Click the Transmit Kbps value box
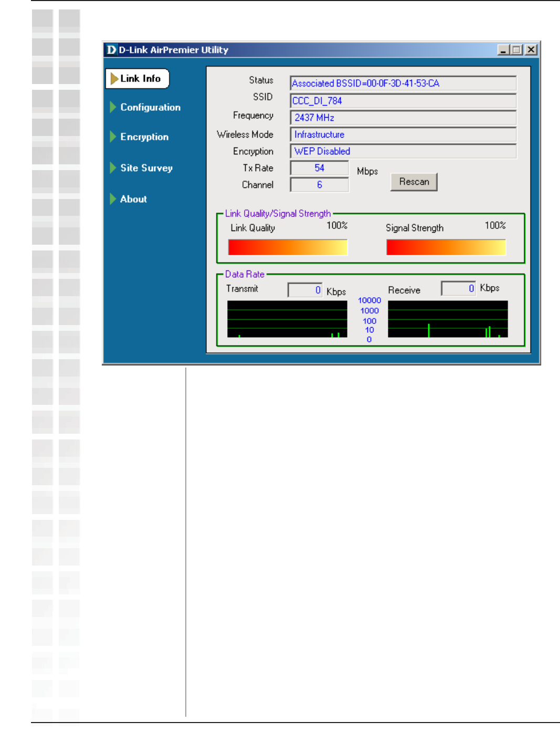The width and height of the screenshot is (560, 732). (x=305, y=290)
